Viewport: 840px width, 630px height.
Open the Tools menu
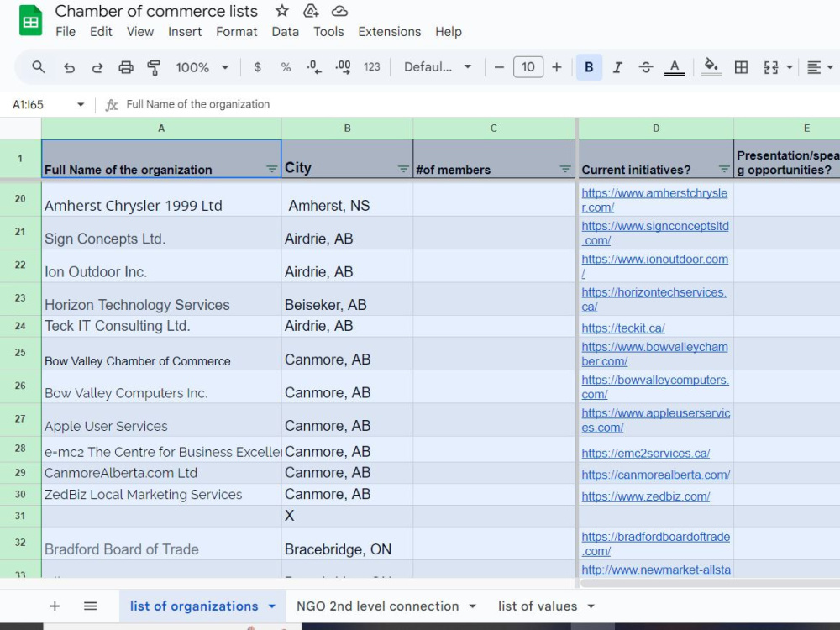[x=328, y=32]
